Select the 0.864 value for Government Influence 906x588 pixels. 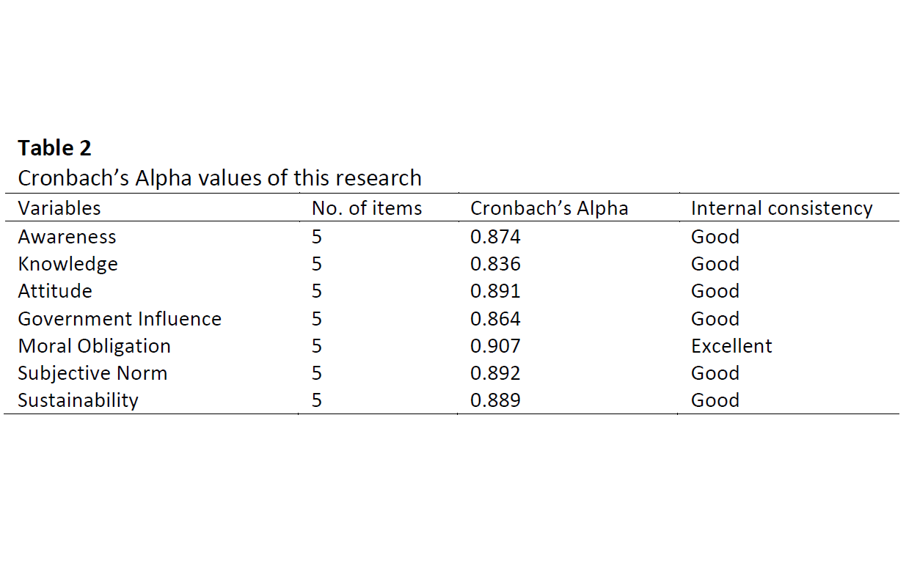pyautogui.click(x=495, y=319)
